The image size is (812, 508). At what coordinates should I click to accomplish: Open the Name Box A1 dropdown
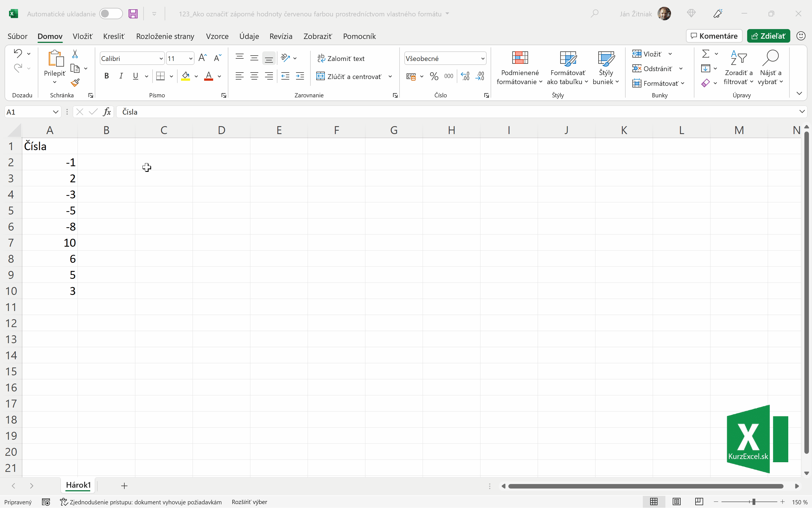(55, 112)
